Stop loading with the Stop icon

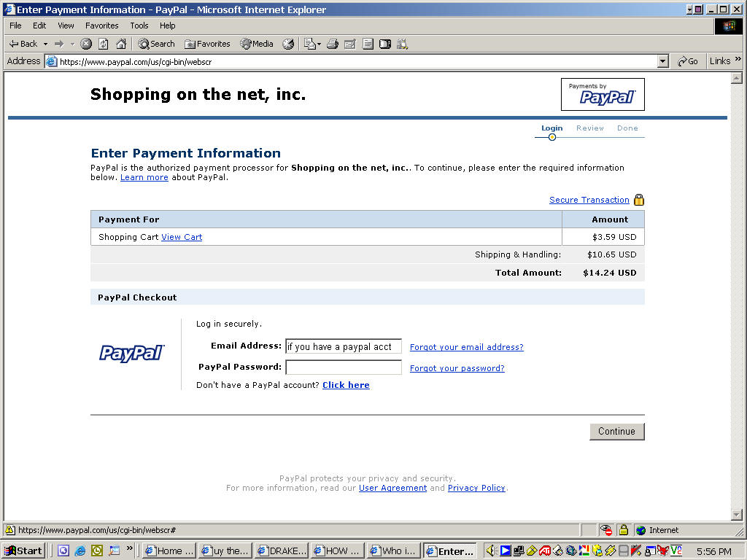86,44
